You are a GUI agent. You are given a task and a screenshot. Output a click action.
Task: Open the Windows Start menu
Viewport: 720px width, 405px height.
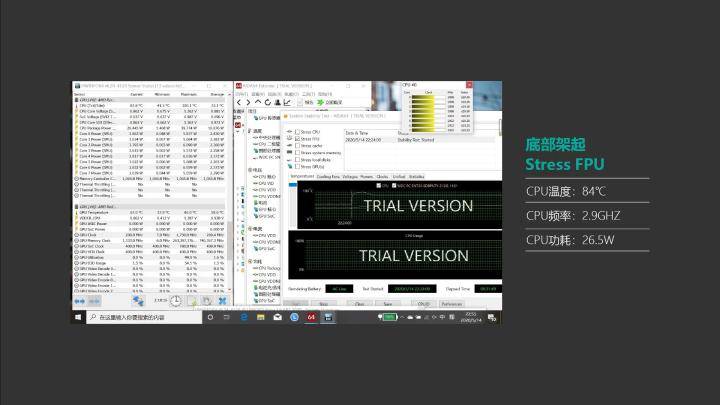coord(78,317)
